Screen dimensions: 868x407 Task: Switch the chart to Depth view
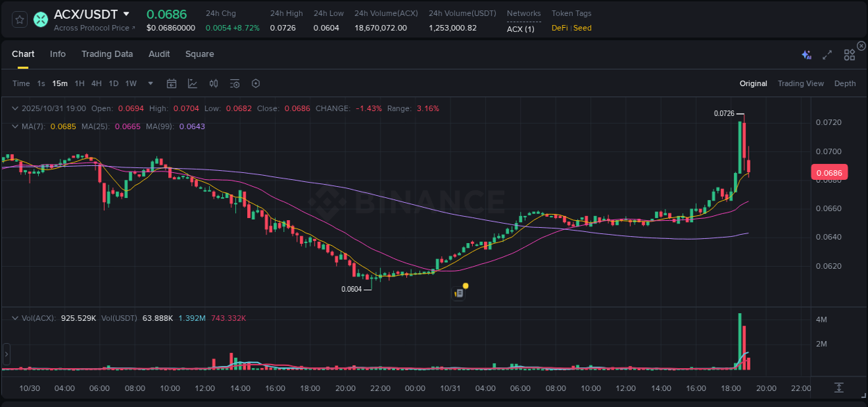pos(845,83)
